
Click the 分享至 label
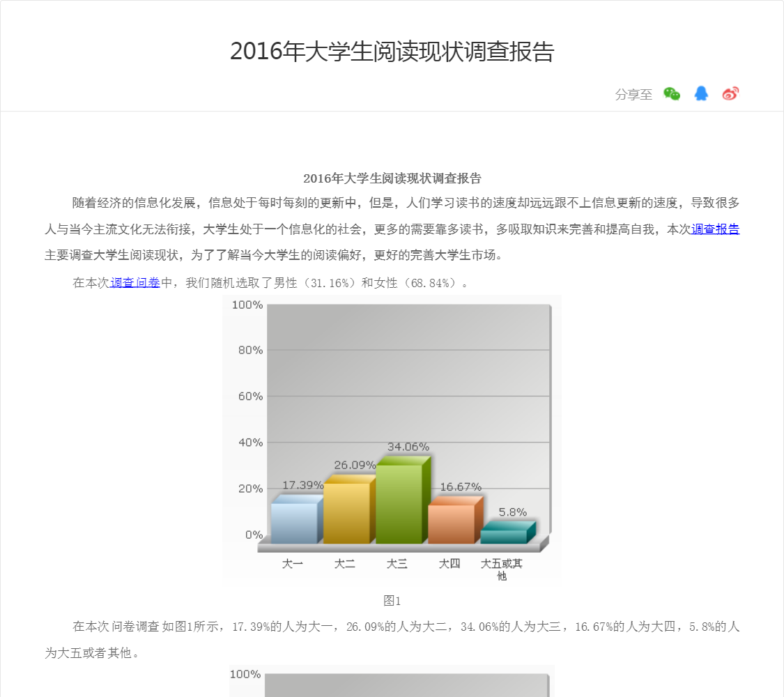633,95
